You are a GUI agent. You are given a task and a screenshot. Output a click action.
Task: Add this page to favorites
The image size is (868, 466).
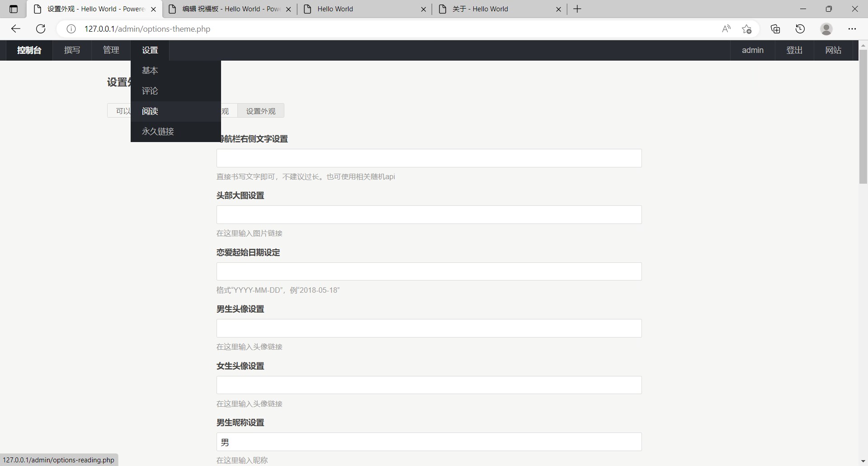pos(747,29)
